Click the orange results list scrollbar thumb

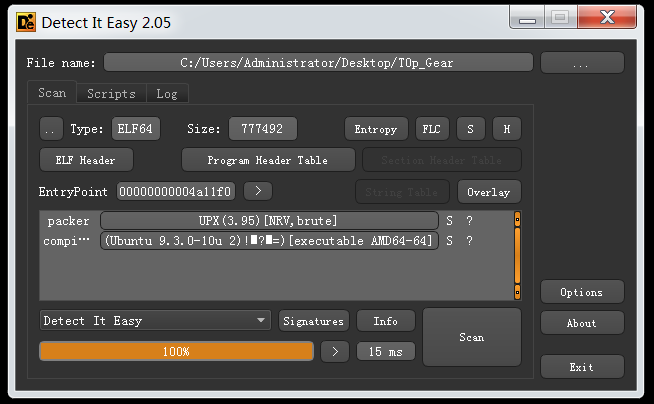[517, 256]
